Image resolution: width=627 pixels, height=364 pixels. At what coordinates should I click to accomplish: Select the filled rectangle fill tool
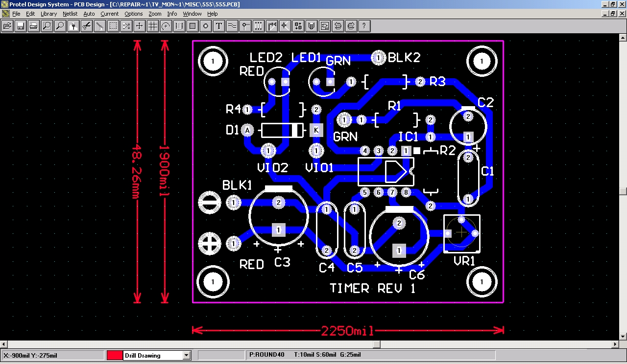coord(192,26)
